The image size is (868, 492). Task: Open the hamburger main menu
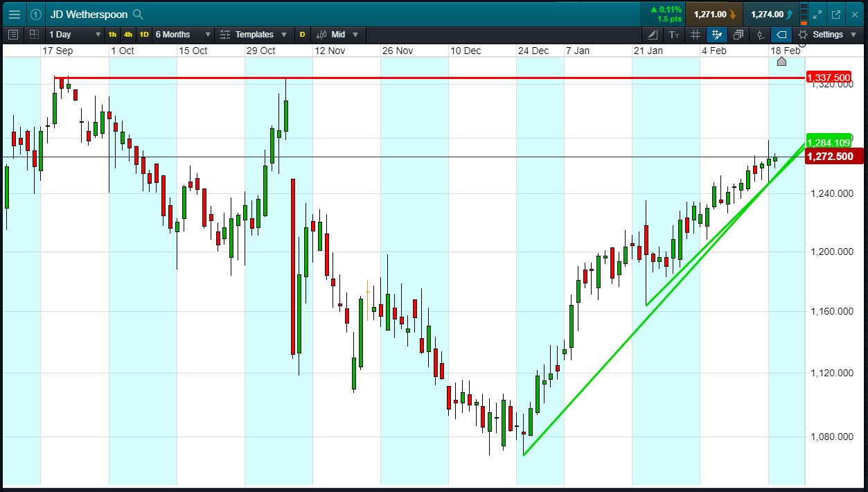(x=15, y=14)
